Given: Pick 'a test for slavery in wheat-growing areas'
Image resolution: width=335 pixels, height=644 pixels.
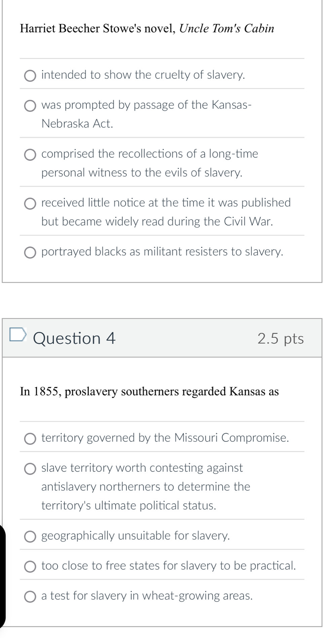Looking at the screenshot, I should point(30,597).
